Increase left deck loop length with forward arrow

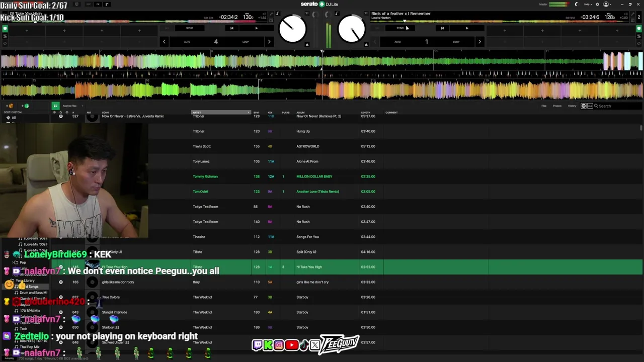coord(269,42)
